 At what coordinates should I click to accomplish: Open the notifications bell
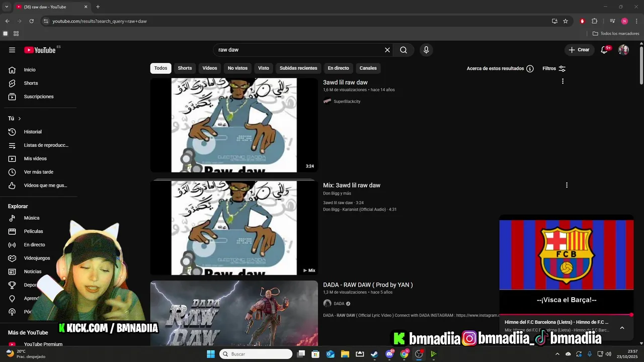click(604, 50)
